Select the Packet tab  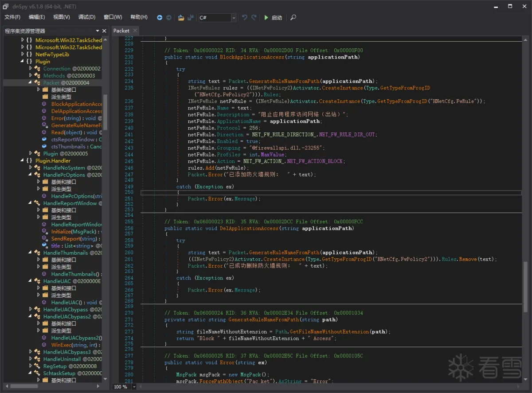point(121,31)
